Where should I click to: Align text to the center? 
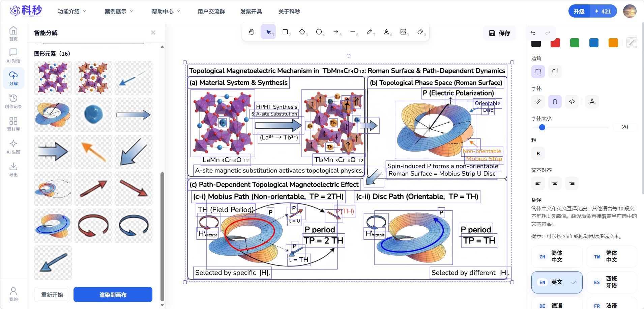click(x=555, y=183)
